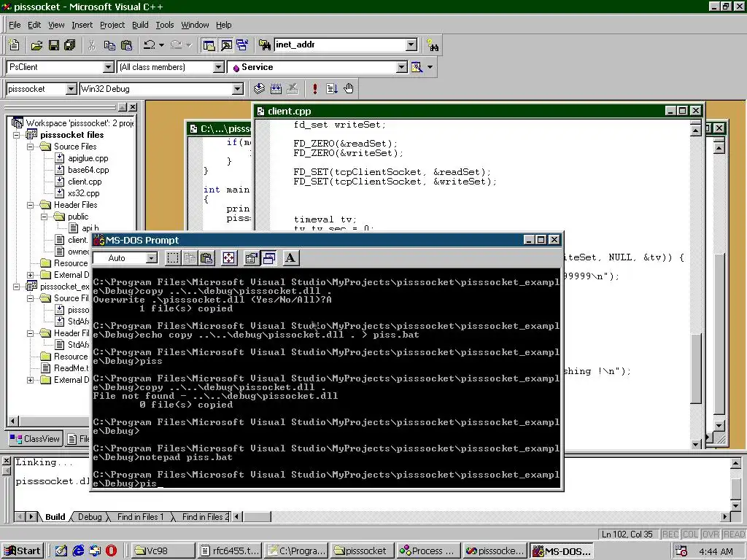
Task: Open the Edit menu
Action: [x=34, y=25]
